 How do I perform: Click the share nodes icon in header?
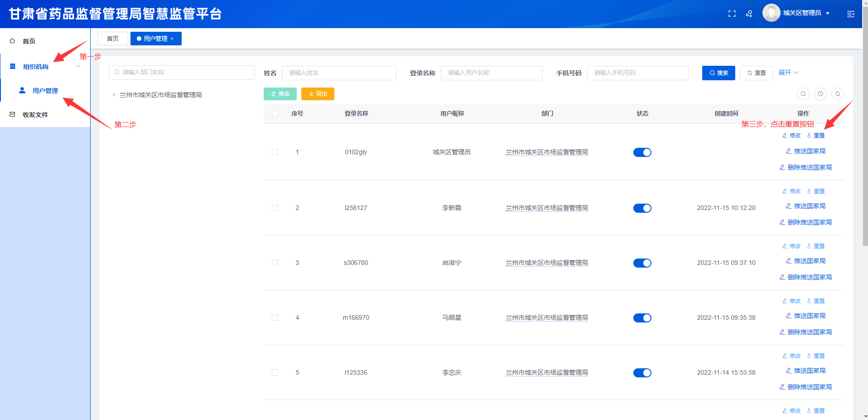pyautogui.click(x=749, y=14)
